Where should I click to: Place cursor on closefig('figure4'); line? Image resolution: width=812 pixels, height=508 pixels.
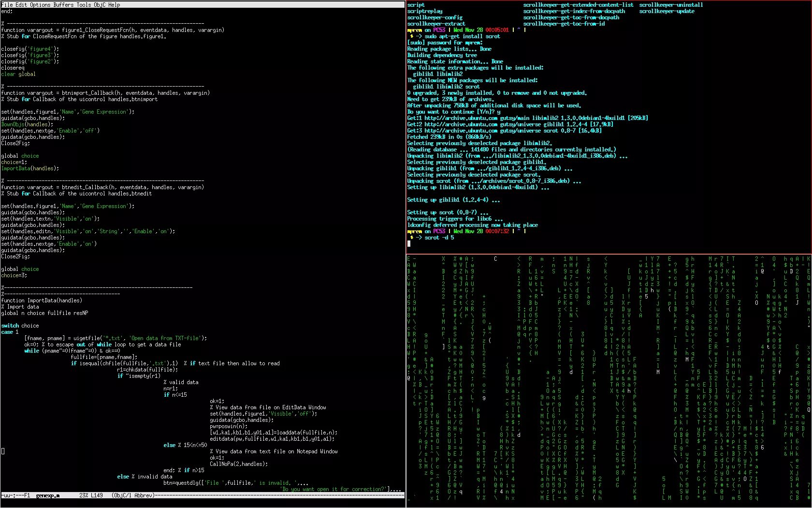tap(30, 49)
